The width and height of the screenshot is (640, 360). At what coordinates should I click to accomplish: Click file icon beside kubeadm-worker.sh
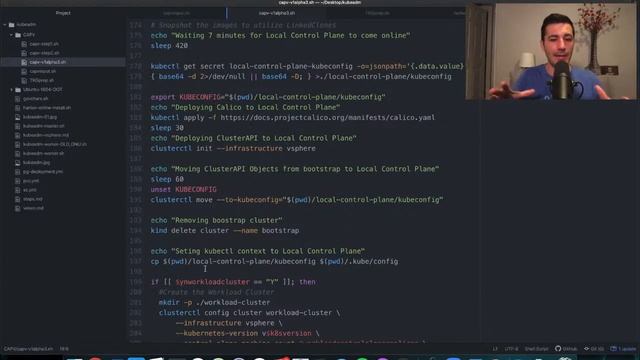coord(18,153)
